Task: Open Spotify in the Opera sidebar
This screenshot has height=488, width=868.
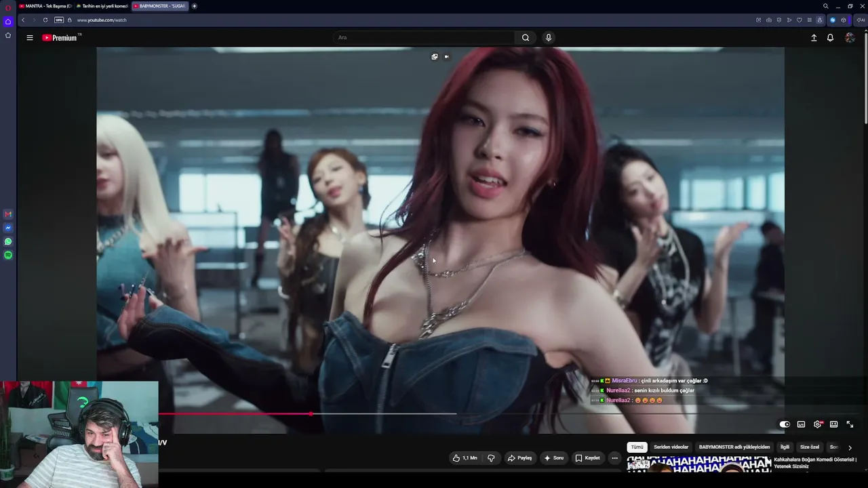Action: pos(8,255)
